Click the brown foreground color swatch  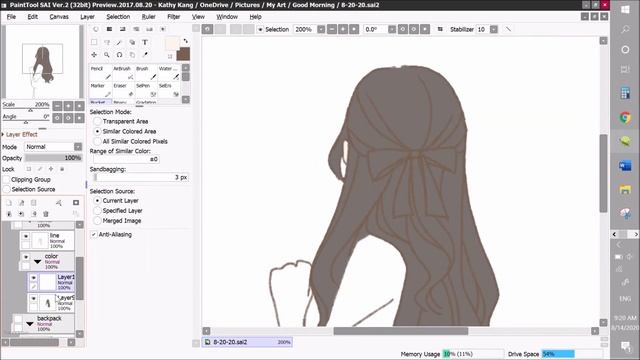coord(183,54)
